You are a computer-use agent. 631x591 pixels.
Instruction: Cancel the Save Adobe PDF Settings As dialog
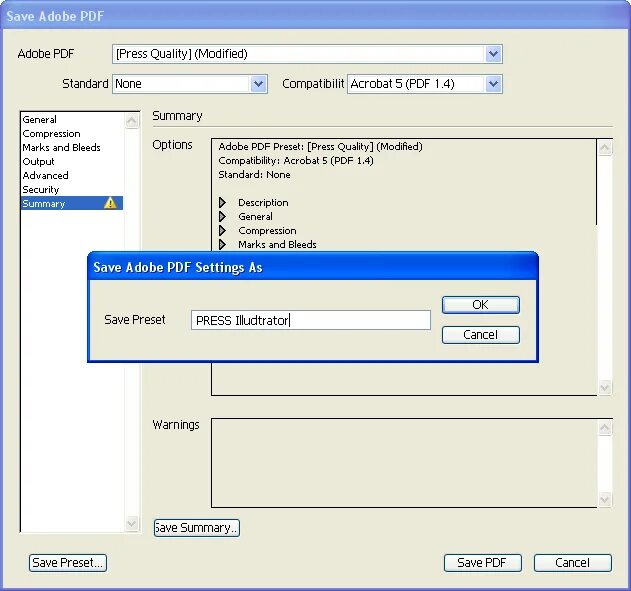[480, 335]
